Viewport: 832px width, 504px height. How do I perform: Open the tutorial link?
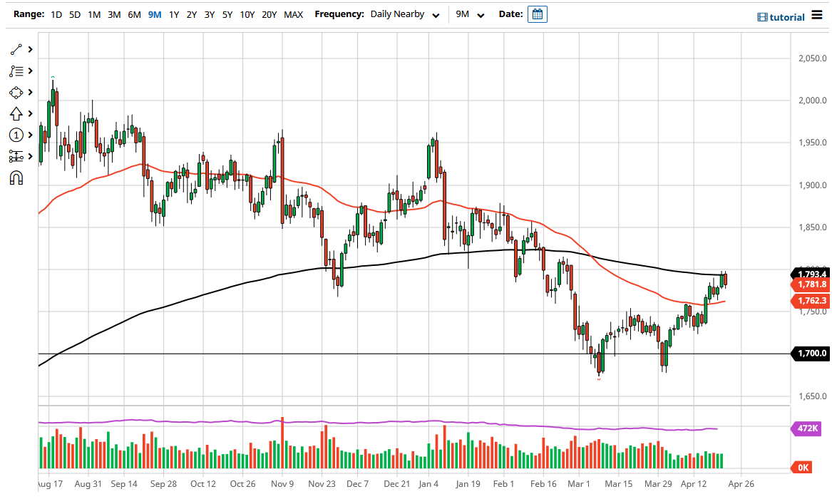tap(781, 17)
